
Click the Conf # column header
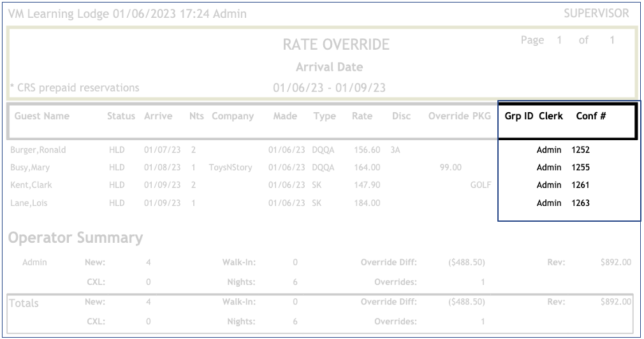(x=590, y=117)
